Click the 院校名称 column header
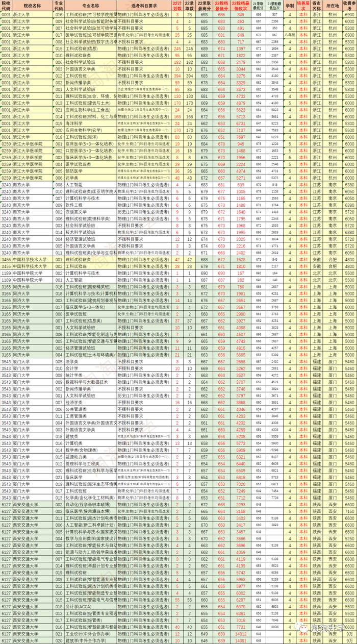This screenshot has width=357, height=644. [32, 6]
